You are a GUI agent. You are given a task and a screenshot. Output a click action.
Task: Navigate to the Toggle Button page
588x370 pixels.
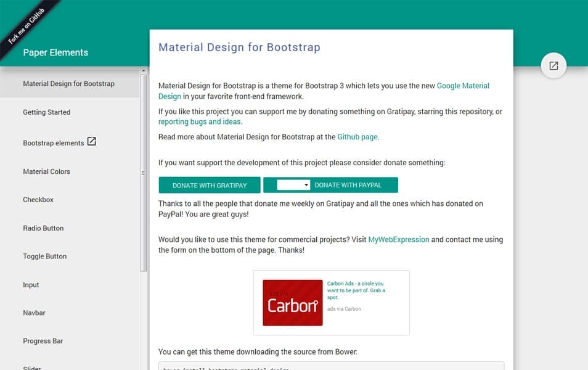(44, 257)
